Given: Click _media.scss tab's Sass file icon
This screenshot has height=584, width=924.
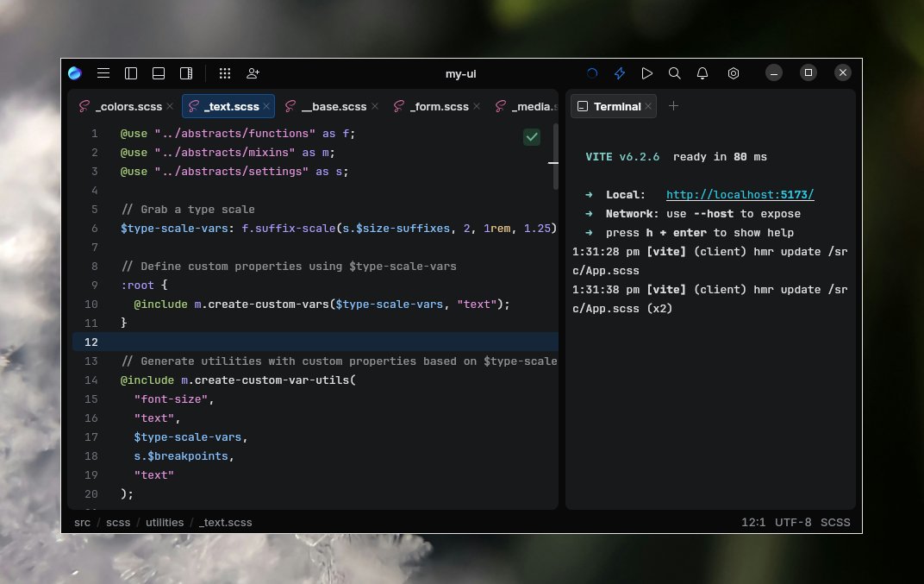Looking at the screenshot, I should pos(500,106).
